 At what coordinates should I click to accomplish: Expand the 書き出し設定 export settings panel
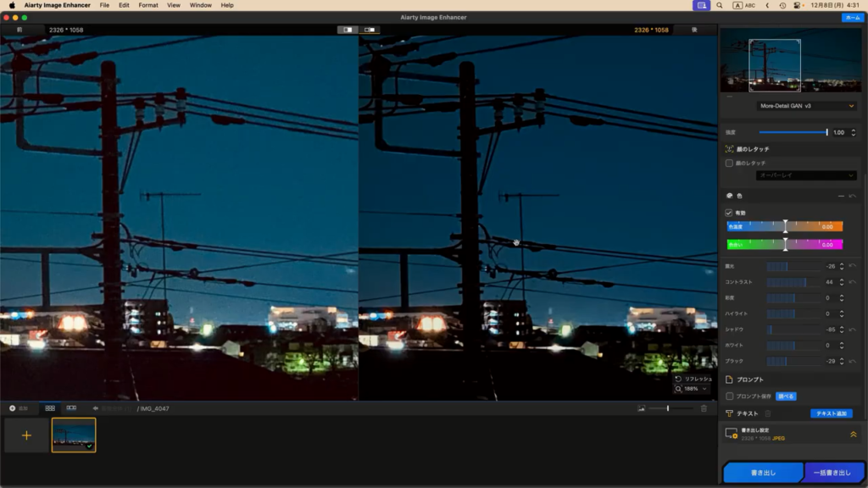coord(853,434)
